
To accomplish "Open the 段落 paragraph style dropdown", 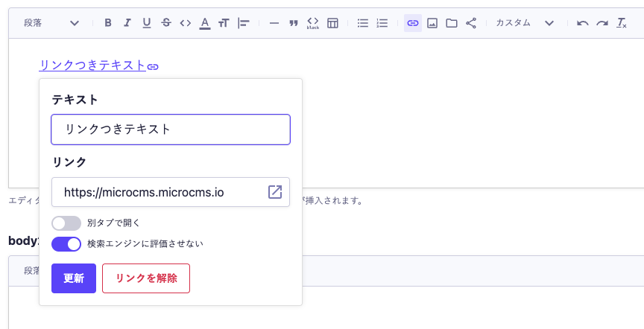I will (51, 23).
